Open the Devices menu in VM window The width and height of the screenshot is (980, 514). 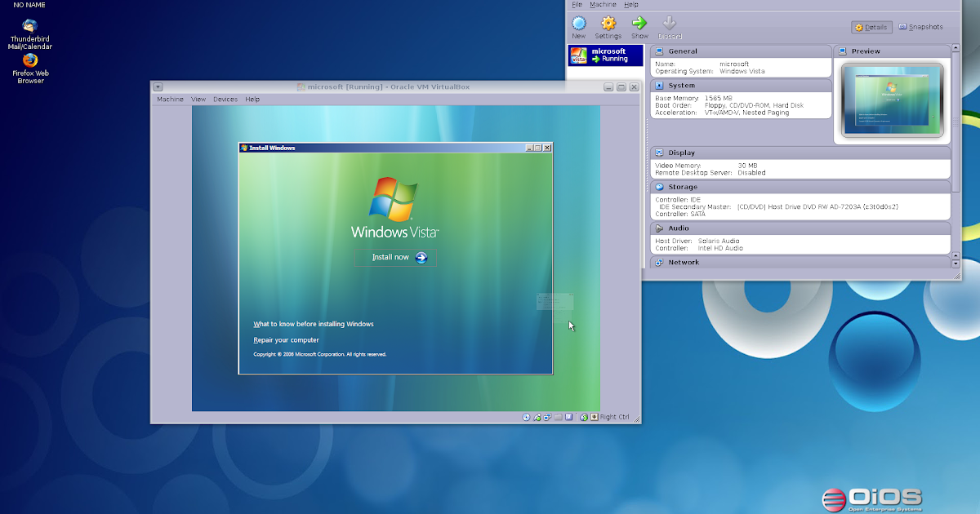[225, 100]
